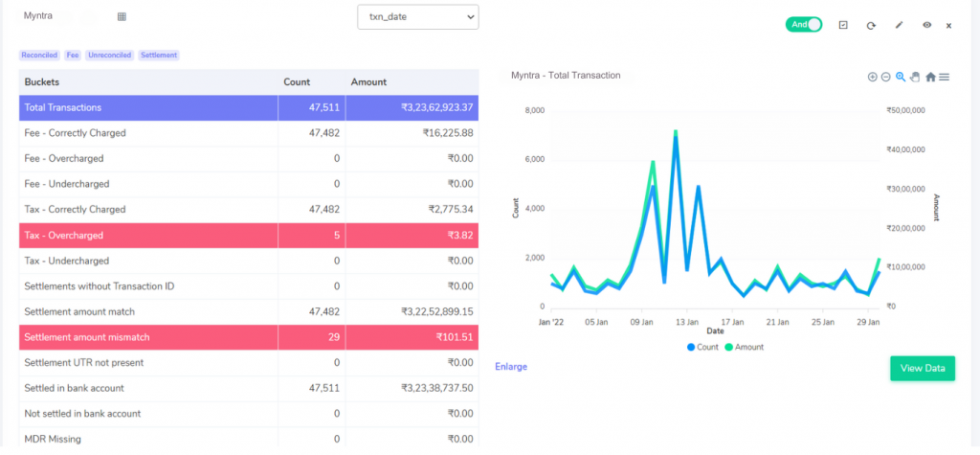Select the Fee - Undercharged row
The image size is (980, 455).
[x=249, y=184]
